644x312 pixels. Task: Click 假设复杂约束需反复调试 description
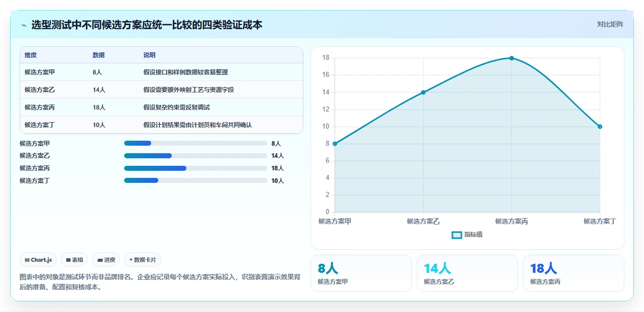[x=176, y=108]
